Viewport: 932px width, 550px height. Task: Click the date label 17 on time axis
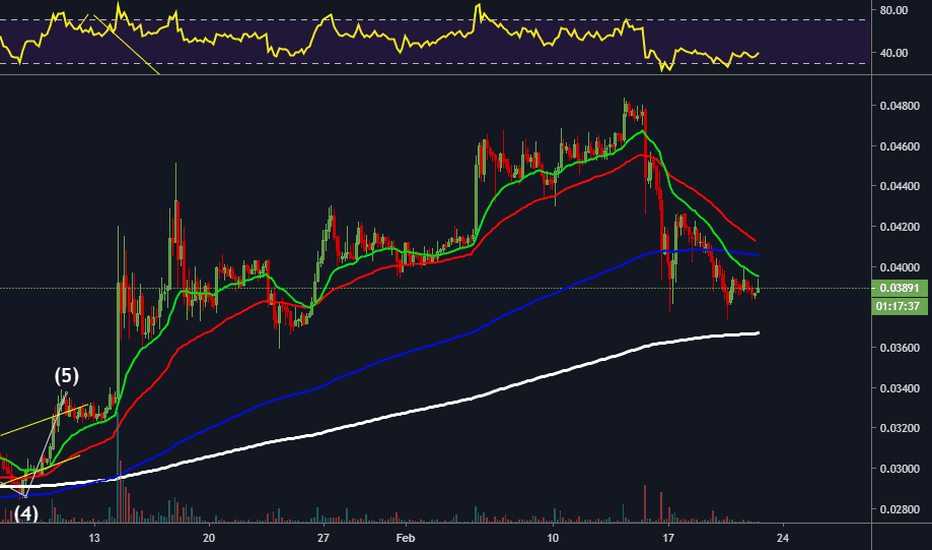click(668, 538)
